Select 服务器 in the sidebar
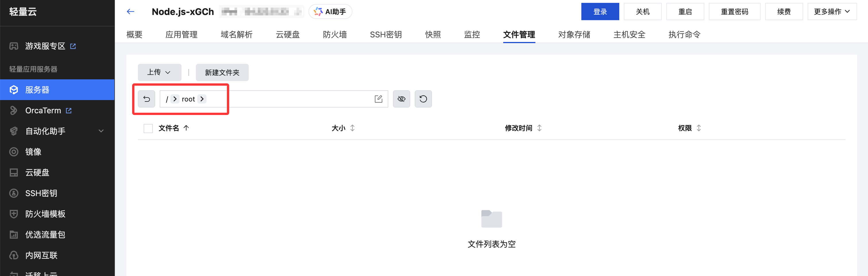Image resolution: width=868 pixels, height=276 pixels. [x=57, y=90]
